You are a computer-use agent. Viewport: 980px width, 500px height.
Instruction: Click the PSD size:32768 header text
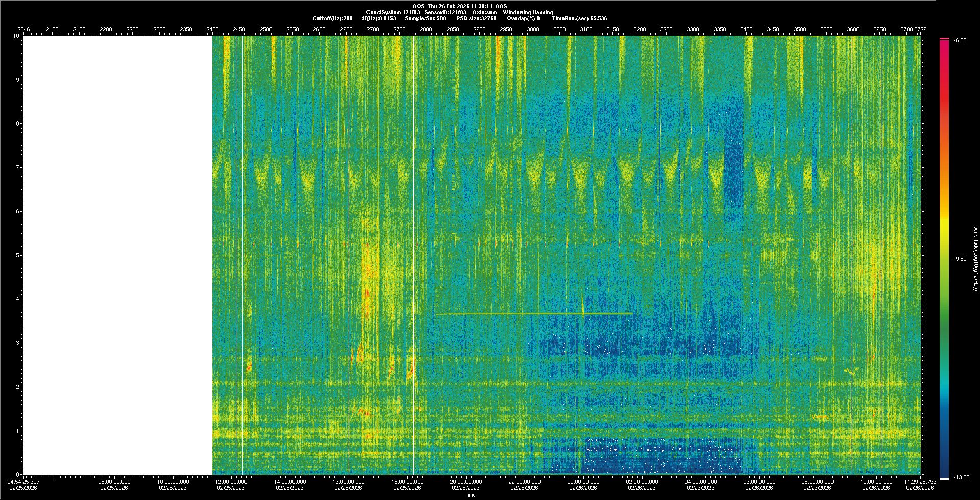[x=476, y=19]
